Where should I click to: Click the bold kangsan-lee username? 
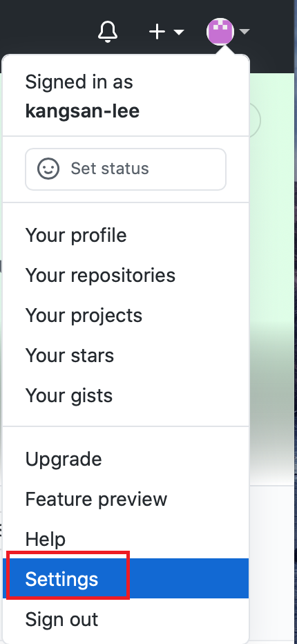click(82, 111)
